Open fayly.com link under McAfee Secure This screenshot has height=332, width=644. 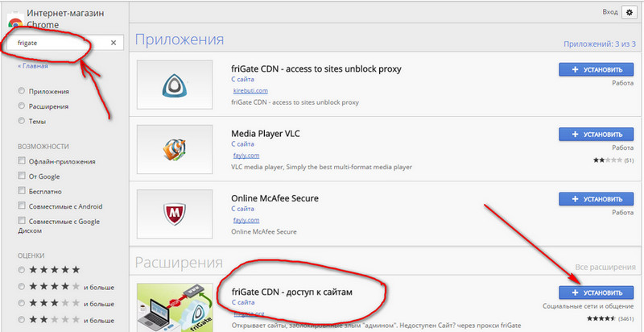click(246, 220)
